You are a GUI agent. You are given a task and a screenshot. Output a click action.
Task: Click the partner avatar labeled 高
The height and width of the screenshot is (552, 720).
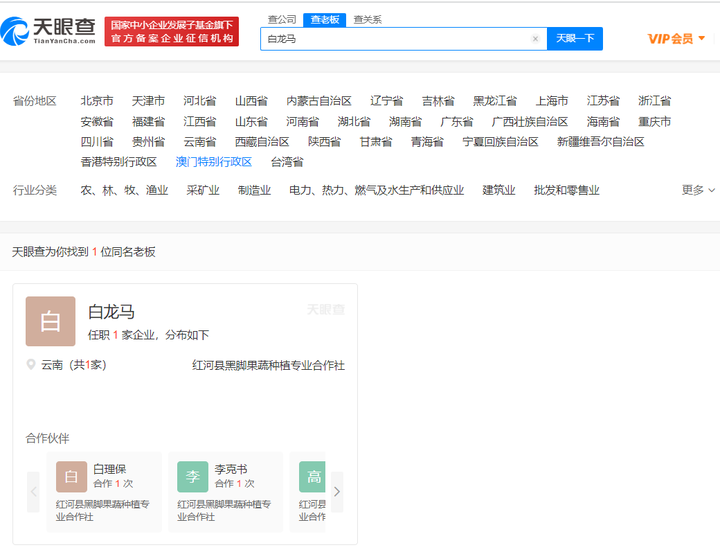coord(312,477)
